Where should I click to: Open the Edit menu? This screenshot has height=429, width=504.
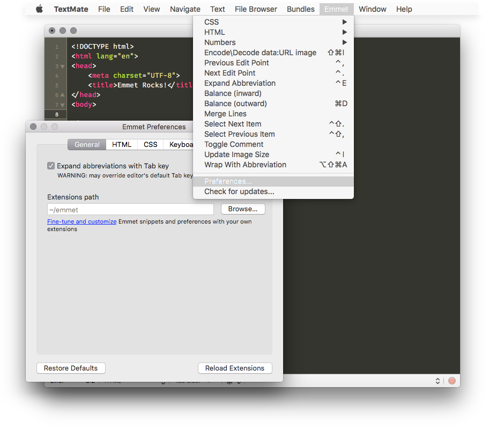coord(127,9)
